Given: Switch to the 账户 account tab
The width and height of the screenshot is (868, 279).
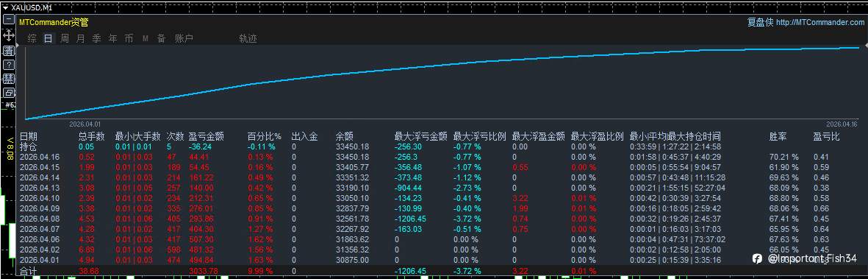Looking at the screenshot, I should (x=184, y=39).
